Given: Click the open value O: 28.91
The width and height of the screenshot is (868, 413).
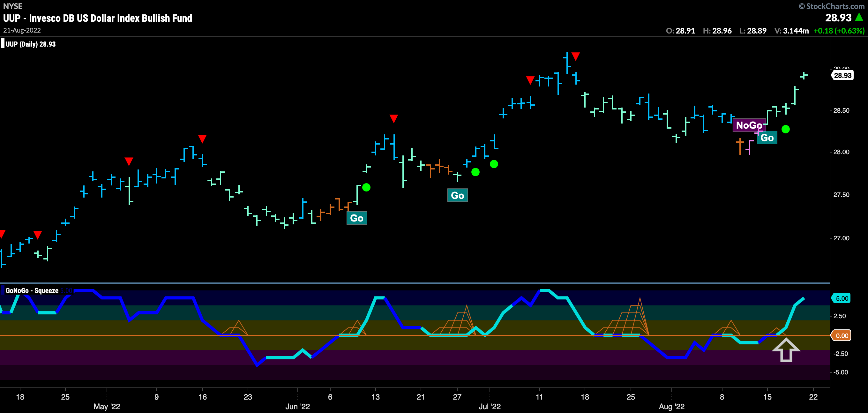Looking at the screenshot, I should click(681, 31).
